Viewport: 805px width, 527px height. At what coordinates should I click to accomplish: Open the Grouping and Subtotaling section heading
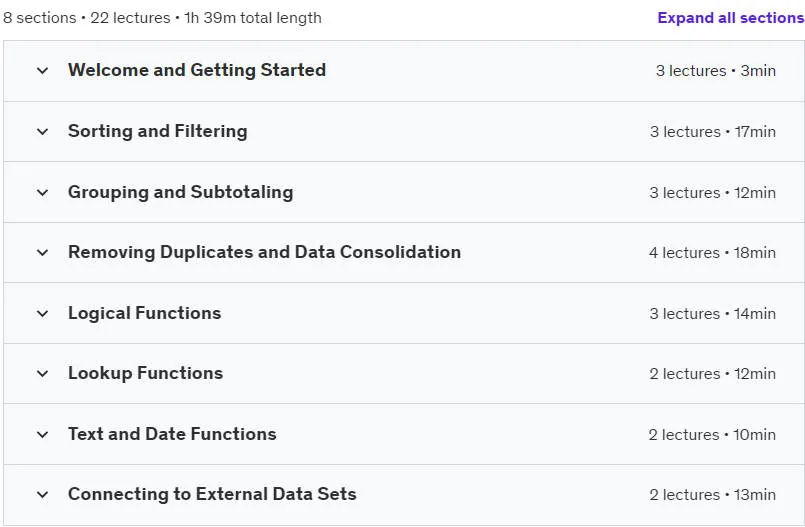click(x=181, y=192)
